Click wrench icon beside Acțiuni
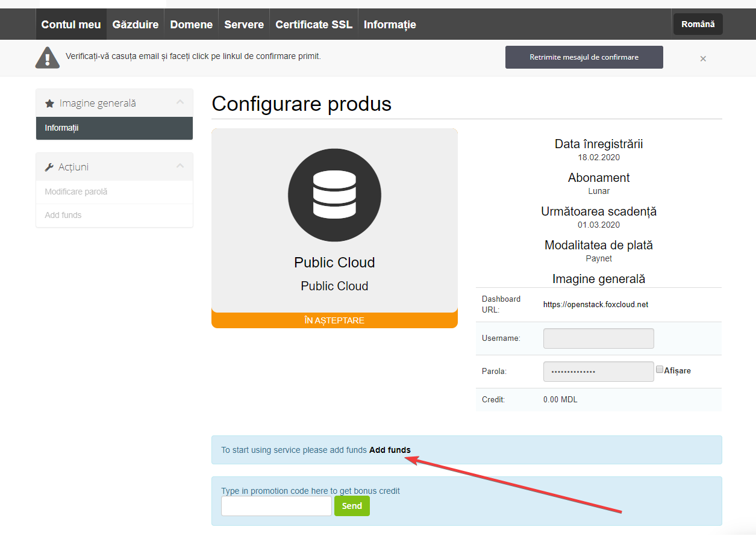 tap(49, 167)
